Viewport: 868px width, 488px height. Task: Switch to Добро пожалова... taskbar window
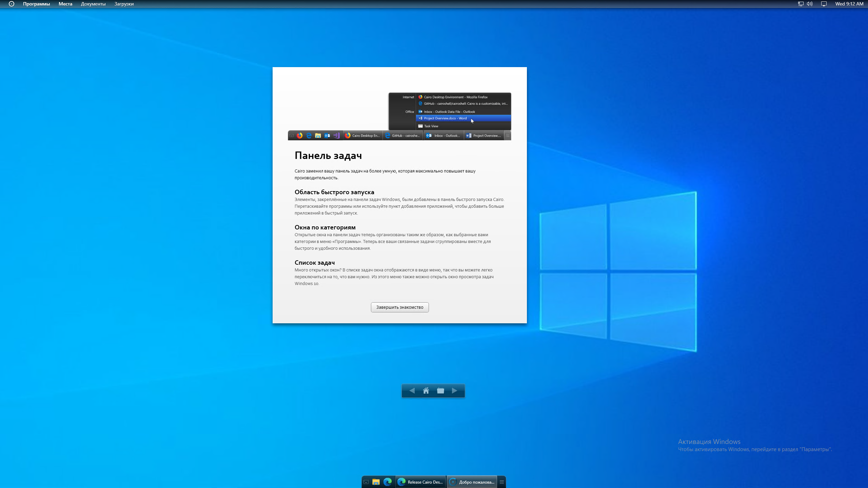(x=472, y=482)
